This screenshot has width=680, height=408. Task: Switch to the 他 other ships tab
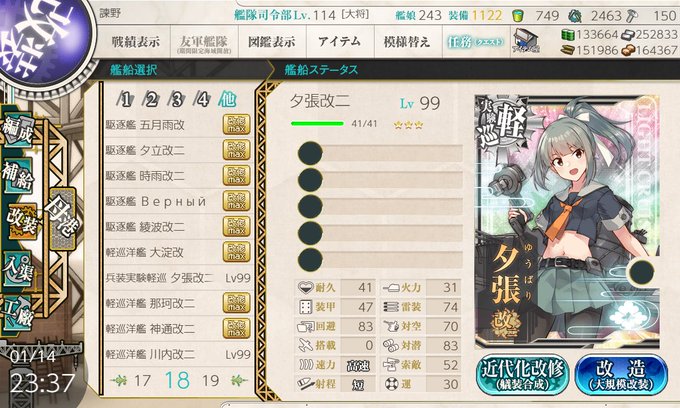pos(227,99)
